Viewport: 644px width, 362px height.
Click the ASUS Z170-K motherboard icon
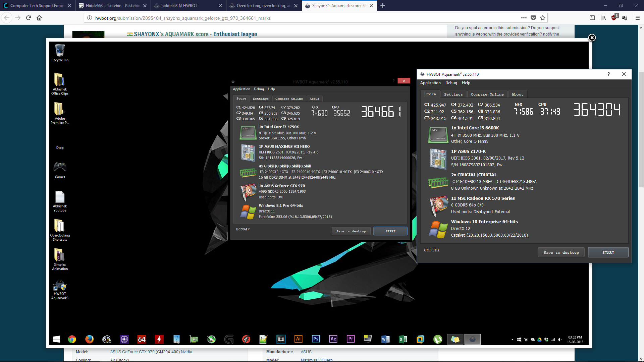coord(438,159)
